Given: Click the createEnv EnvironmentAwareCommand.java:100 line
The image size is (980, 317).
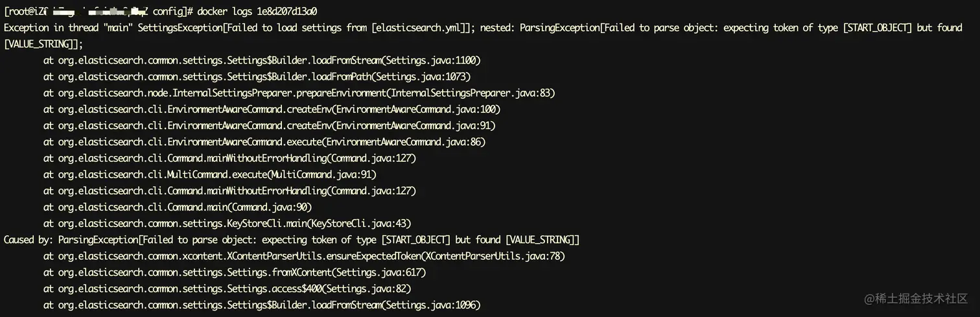Looking at the screenshot, I should click(x=272, y=110).
